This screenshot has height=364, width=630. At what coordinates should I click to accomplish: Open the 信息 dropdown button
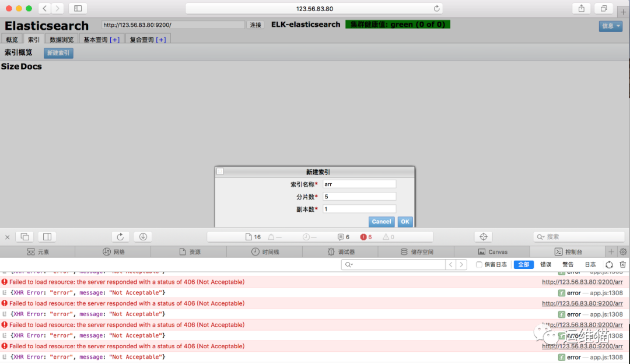610,26
